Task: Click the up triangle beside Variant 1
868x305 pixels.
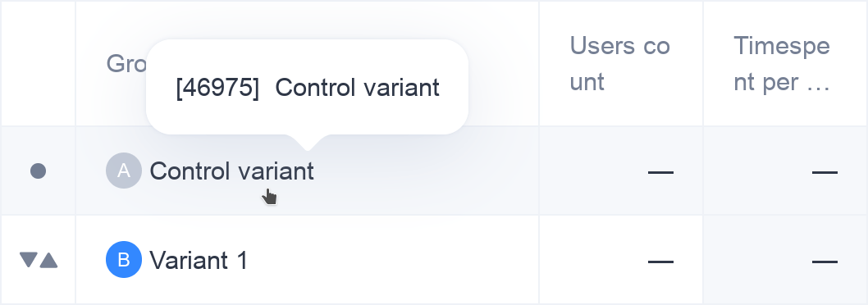Action: pyautogui.click(x=48, y=260)
